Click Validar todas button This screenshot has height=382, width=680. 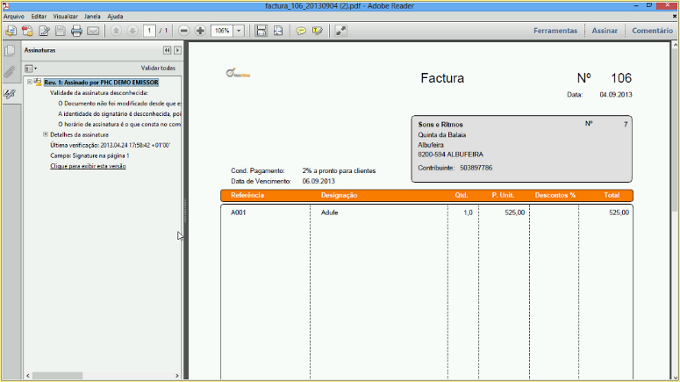pos(158,68)
